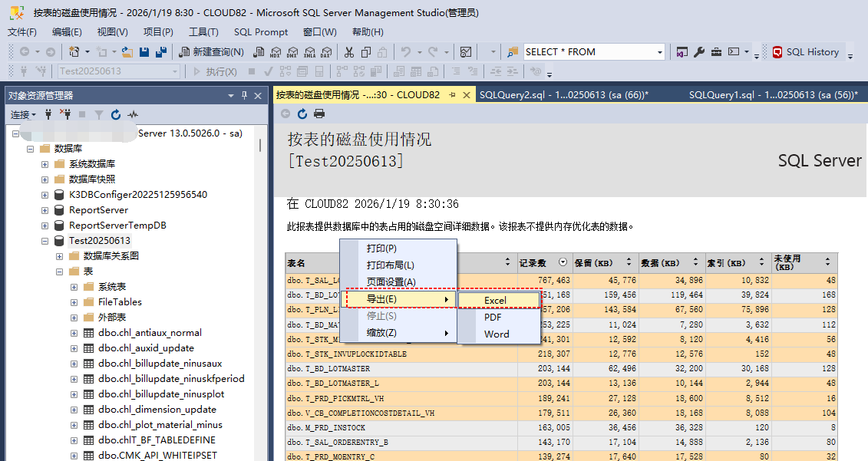This screenshot has height=461, width=868.
Task: Click the print icon in the report toolbar
Action: (x=318, y=114)
